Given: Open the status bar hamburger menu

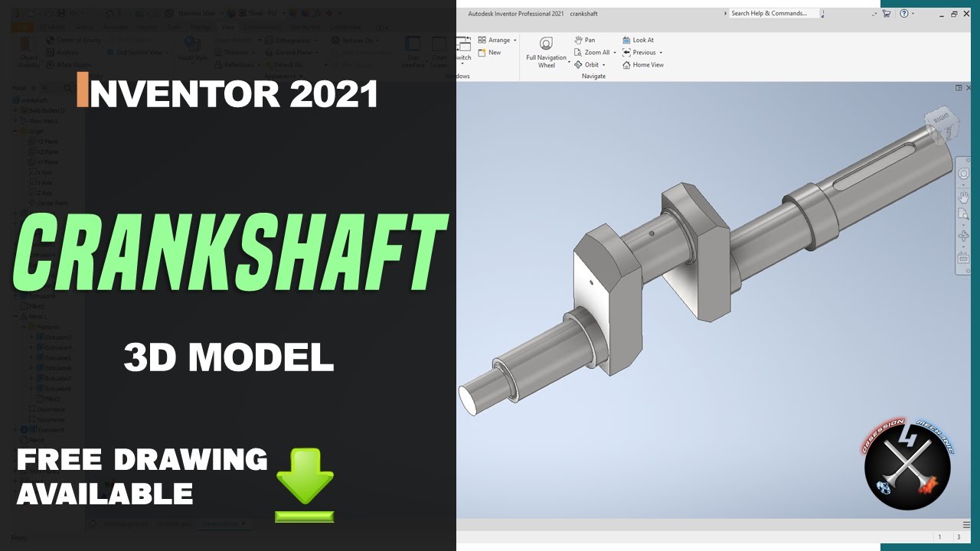Looking at the screenshot, I should 966,524.
